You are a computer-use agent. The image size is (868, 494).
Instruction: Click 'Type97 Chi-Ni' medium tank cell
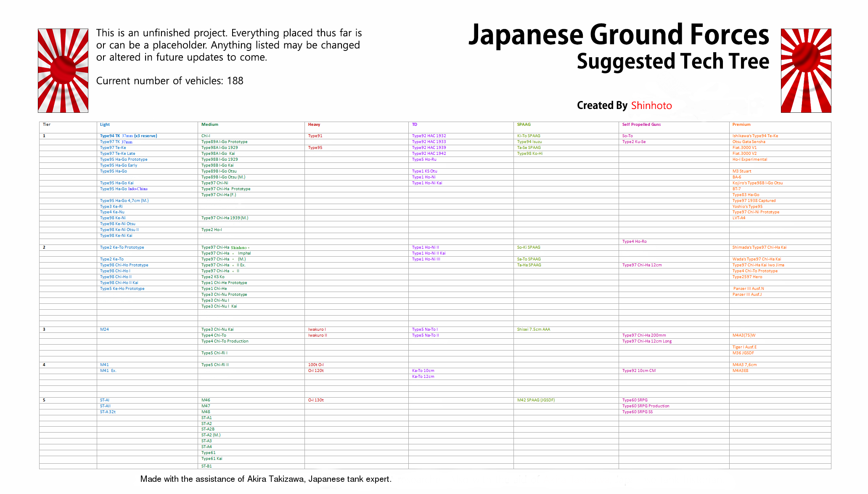pos(214,183)
